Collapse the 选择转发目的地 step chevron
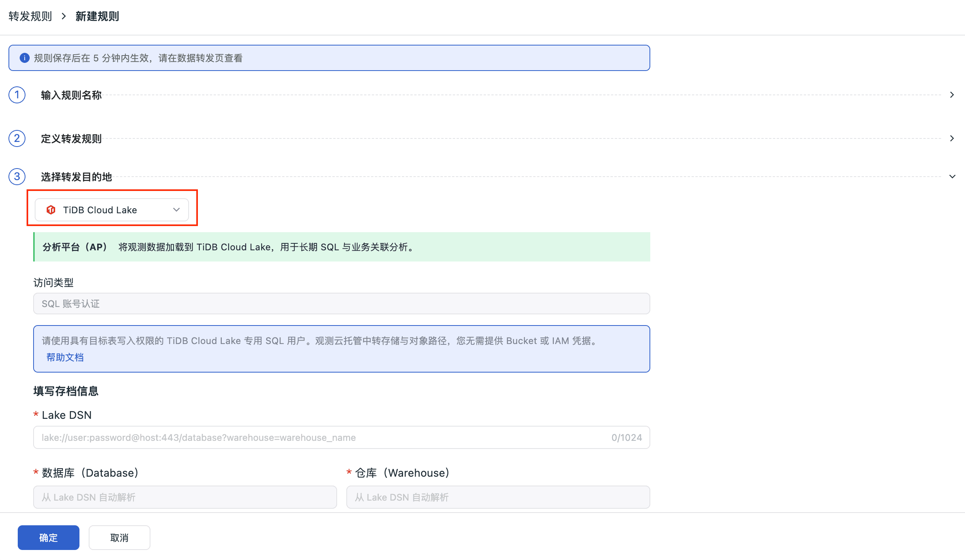This screenshot has height=560, width=965. [x=952, y=177]
